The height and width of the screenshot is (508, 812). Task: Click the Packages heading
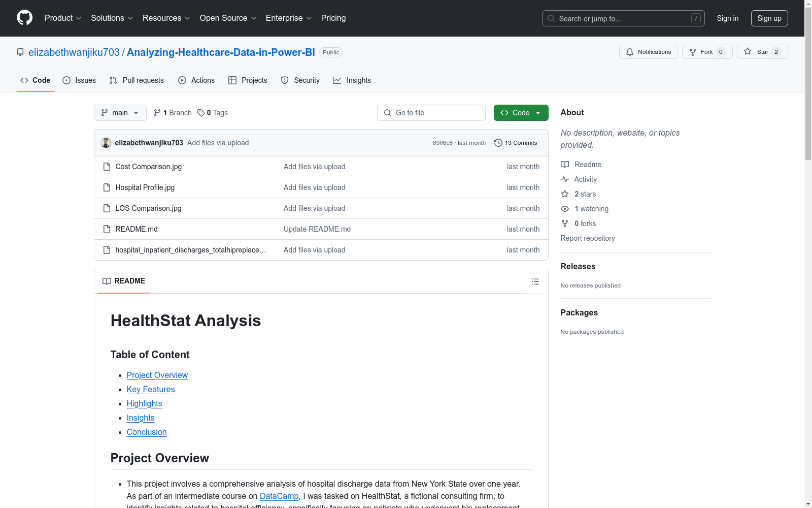pyautogui.click(x=579, y=312)
